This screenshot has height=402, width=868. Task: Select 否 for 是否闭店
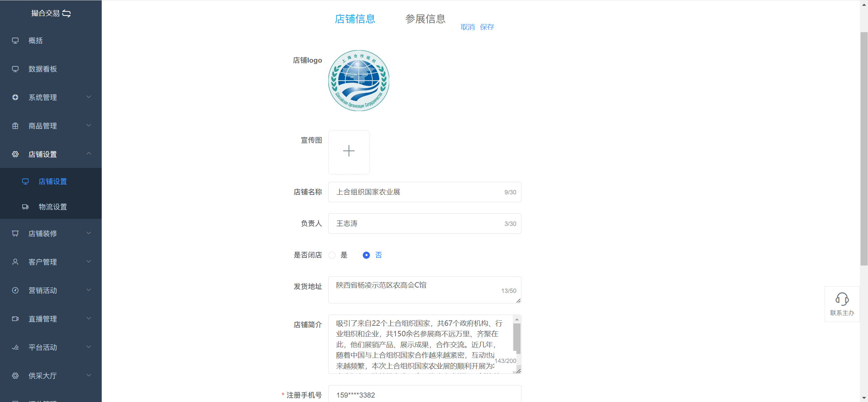coord(366,255)
